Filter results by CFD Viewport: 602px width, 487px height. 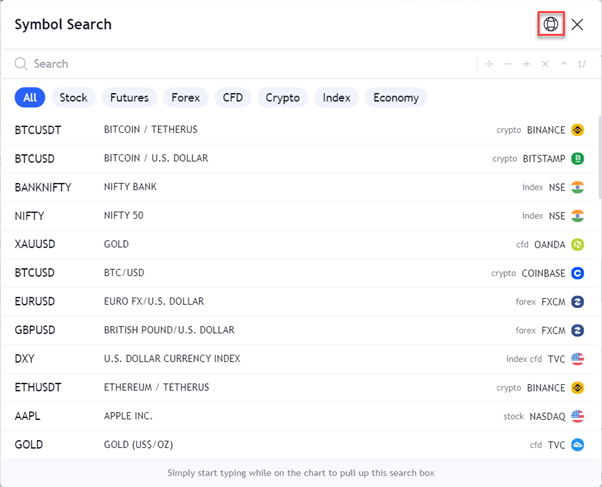click(233, 98)
